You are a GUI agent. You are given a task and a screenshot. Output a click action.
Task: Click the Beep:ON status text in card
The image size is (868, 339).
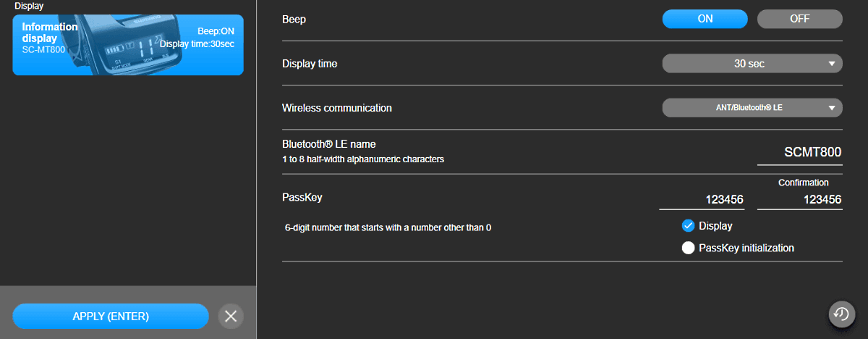[217, 32]
